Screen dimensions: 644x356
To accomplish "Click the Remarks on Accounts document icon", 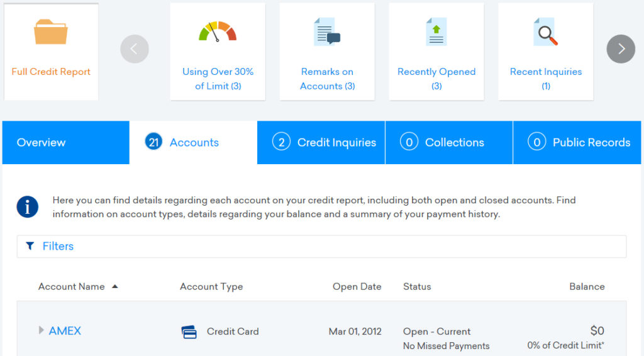I will click(327, 31).
